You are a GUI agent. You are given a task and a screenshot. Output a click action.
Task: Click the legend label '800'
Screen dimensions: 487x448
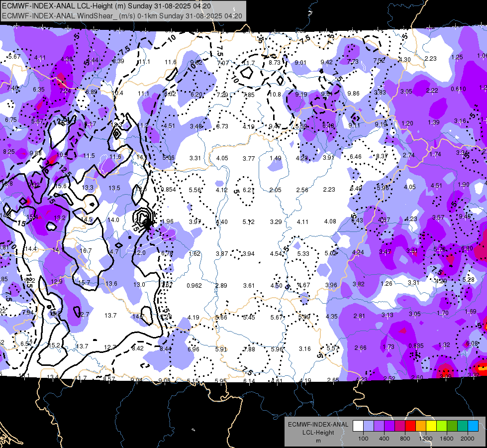pos(405,439)
